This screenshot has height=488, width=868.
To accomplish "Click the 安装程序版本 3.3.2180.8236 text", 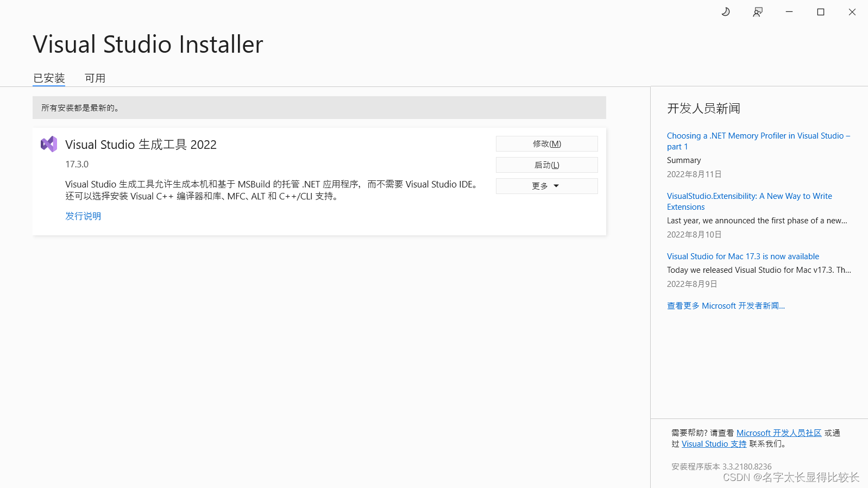I will [x=721, y=466].
